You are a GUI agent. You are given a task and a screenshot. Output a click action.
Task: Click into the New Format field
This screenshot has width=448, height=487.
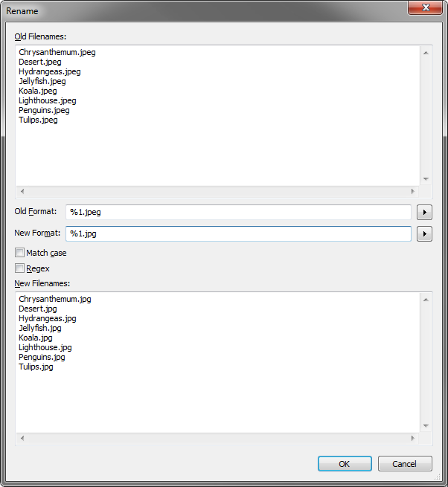click(238, 233)
